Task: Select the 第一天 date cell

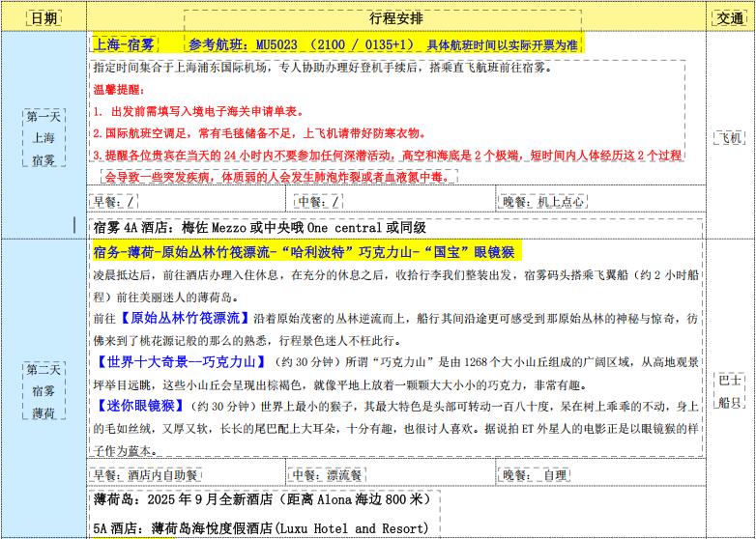Action: pyautogui.click(x=43, y=138)
